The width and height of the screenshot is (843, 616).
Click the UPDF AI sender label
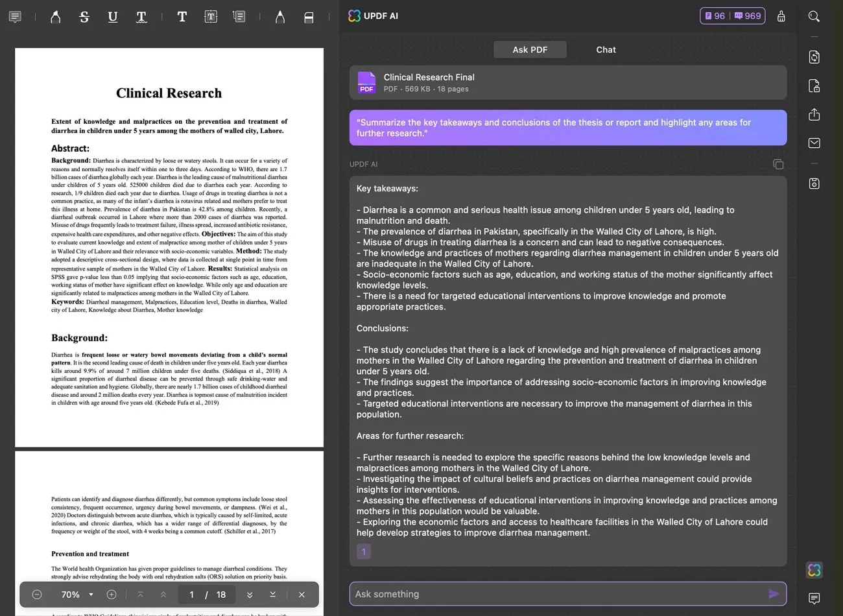[363, 164]
